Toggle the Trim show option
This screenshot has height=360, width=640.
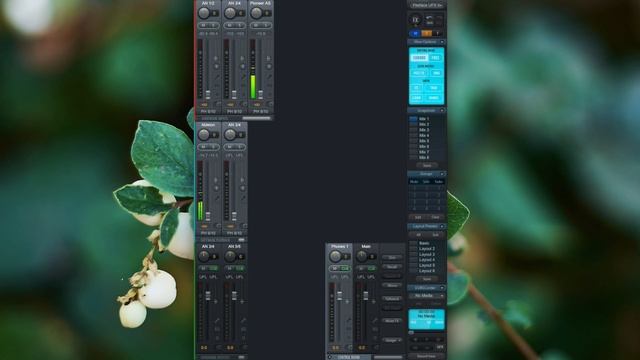coord(433,88)
